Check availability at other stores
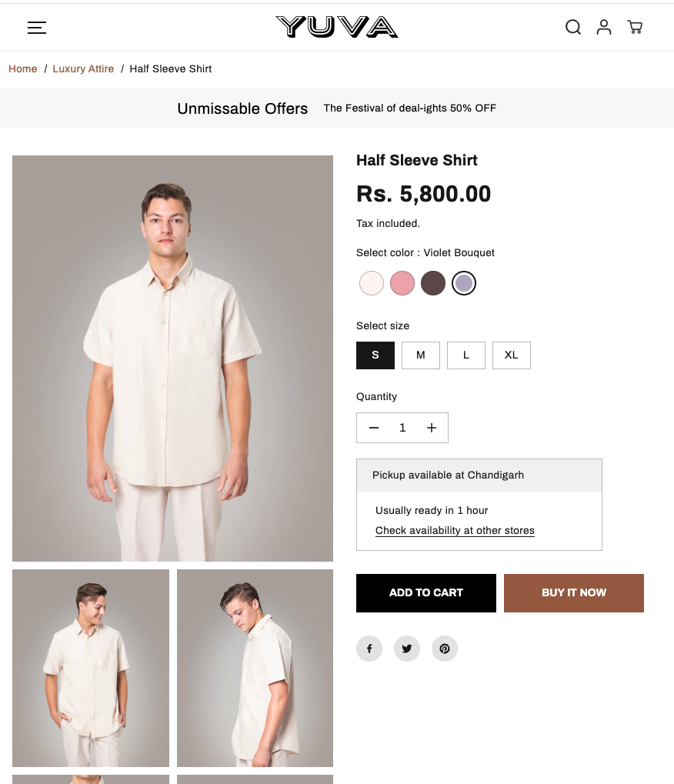This screenshot has height=784, width=674. [455, 531]
